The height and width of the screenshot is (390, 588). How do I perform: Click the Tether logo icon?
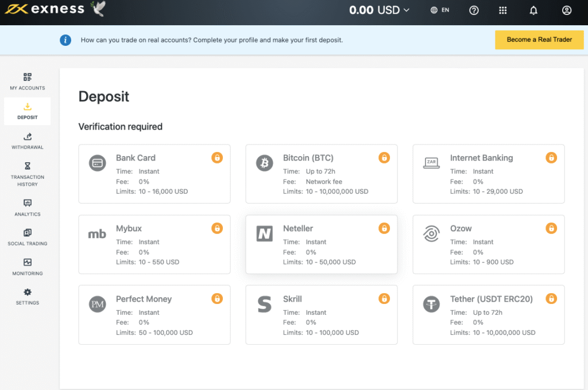(x=431, y=304)
